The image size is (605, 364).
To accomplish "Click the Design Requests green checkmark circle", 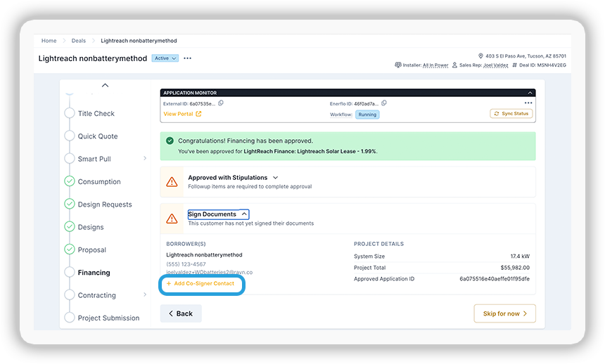I will (70, 204).
